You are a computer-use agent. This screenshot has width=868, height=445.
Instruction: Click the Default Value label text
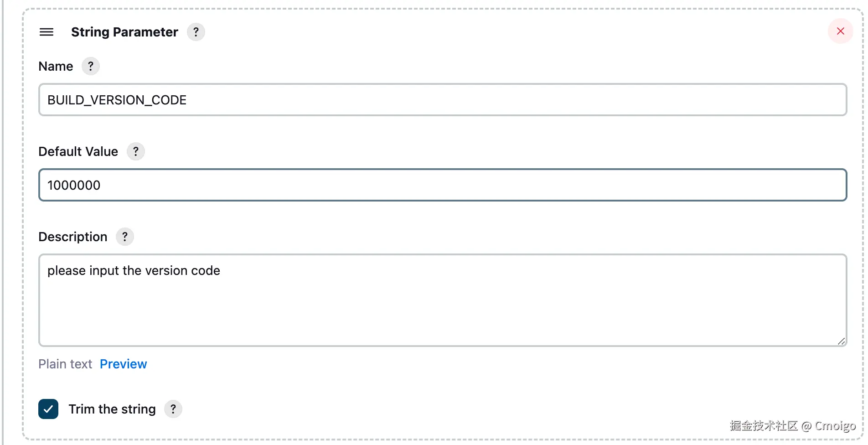(78, 151)
